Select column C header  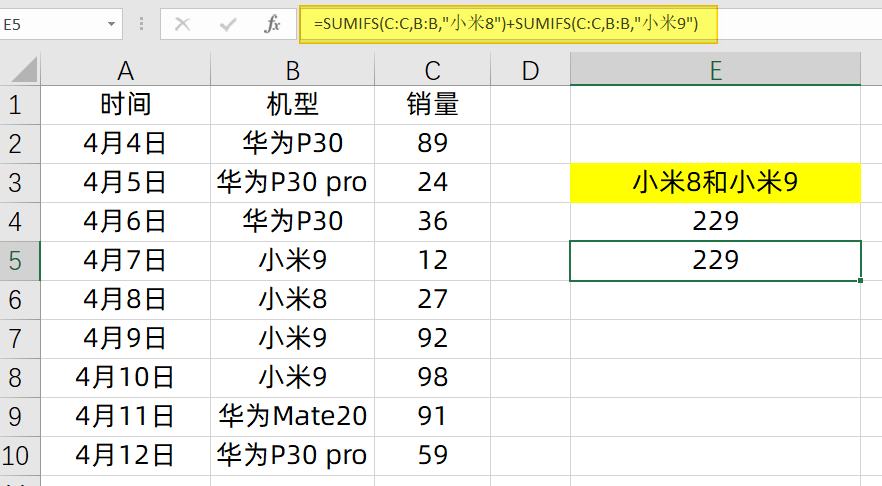(432, 70)
